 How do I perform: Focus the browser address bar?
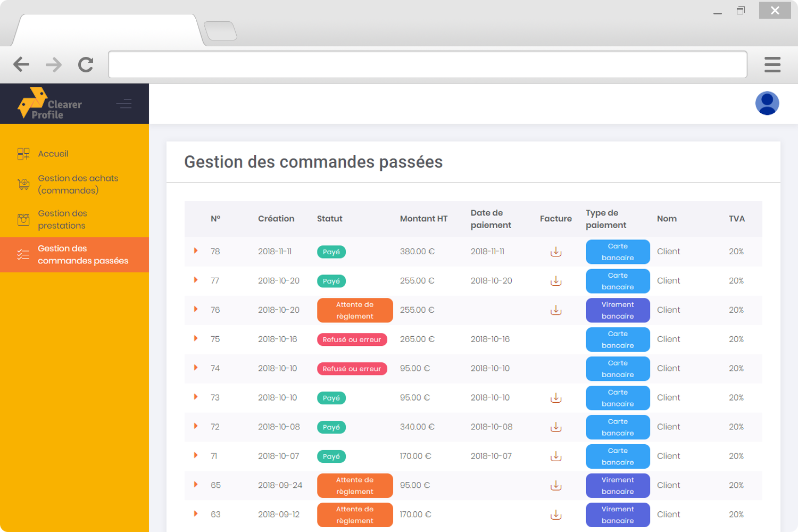coord(428,64)
